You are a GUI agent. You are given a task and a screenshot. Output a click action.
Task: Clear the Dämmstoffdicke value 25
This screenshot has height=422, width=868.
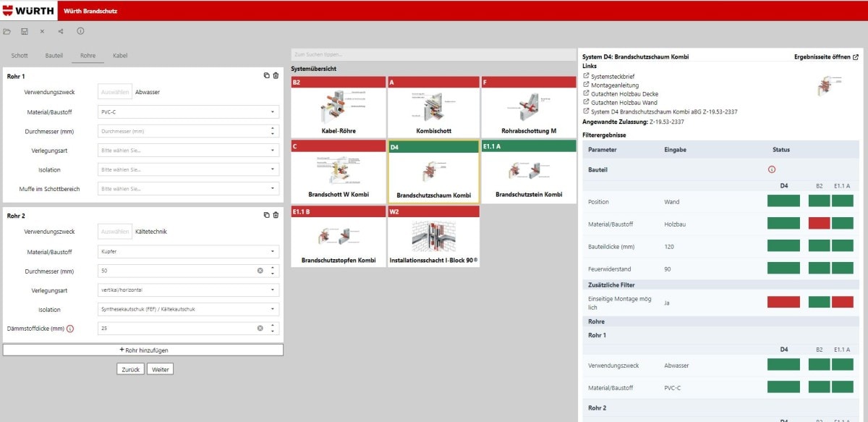pos(260,328)
